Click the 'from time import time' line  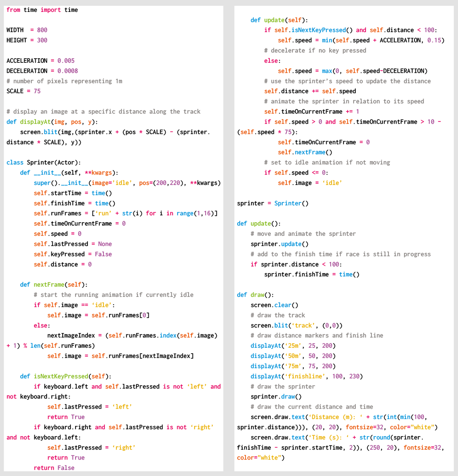click(42, 10)
